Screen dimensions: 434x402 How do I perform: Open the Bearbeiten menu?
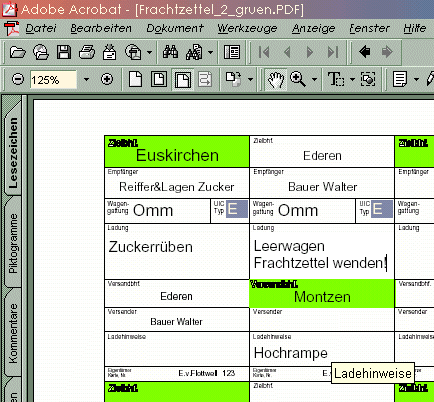[101, 28]
